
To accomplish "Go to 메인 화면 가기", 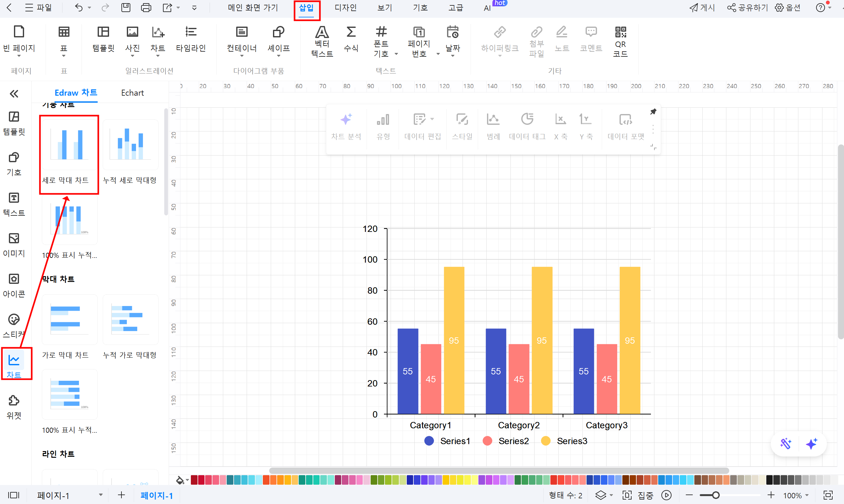I will click(253, 8).
